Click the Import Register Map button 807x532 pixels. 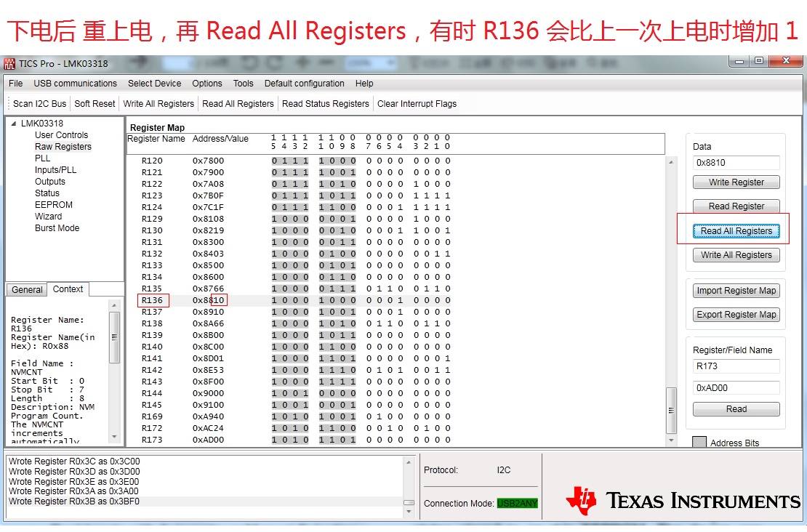pyautogui.click(x=736, y=291)
